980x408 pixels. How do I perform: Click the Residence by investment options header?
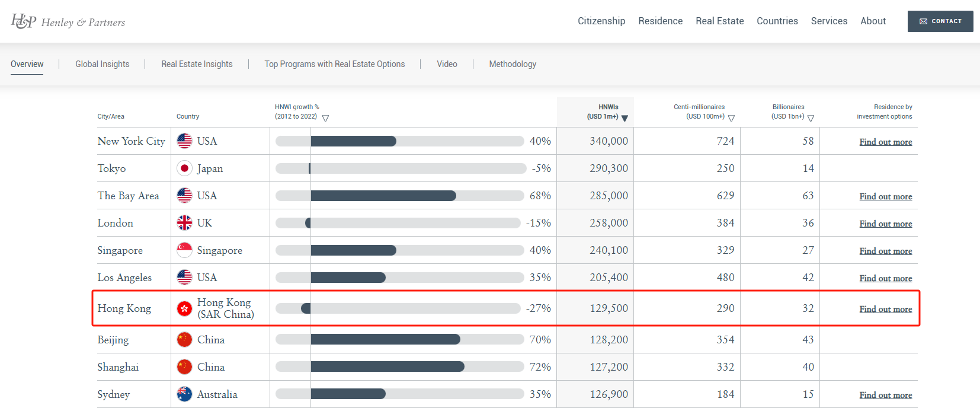[885, 111]
